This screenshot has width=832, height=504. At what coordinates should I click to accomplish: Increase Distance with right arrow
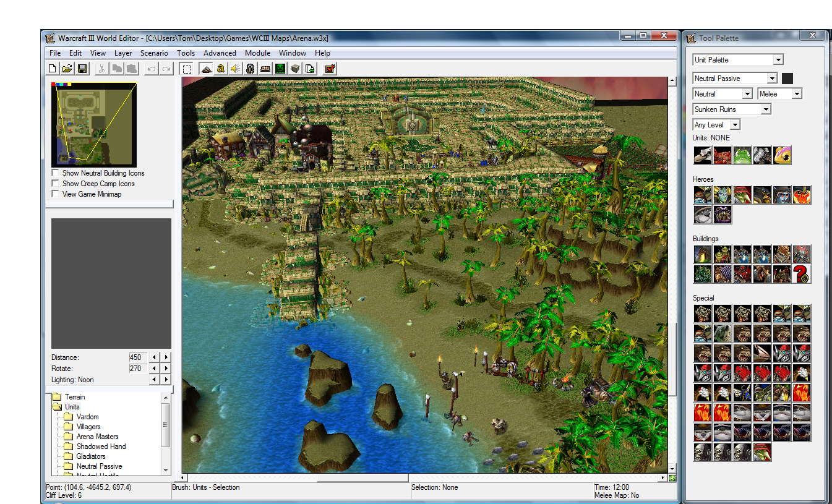[166, 357]
